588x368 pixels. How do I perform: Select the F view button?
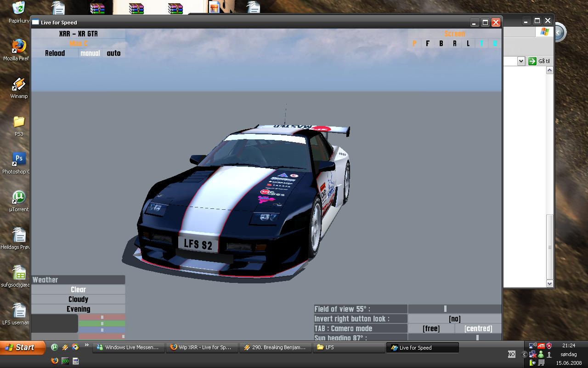[x=428, y=44]
